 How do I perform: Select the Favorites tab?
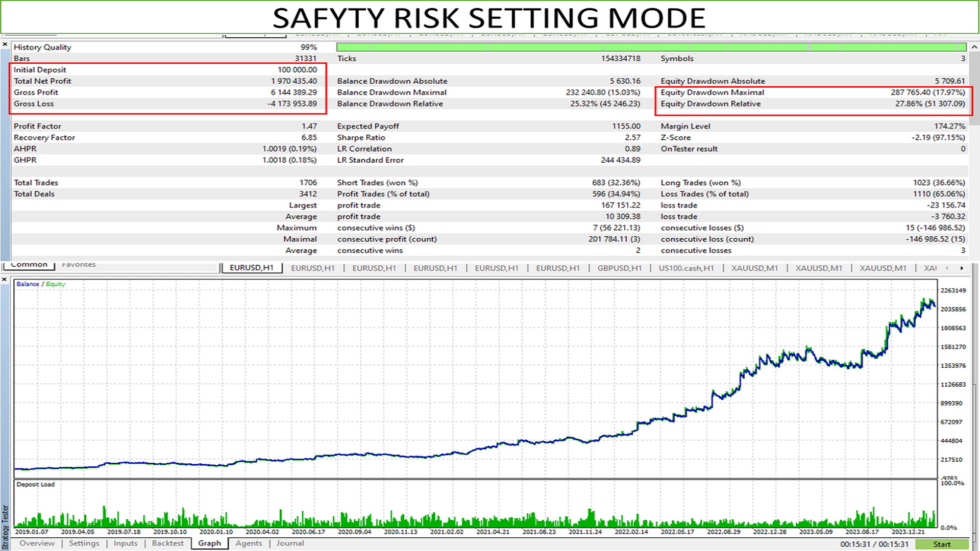coord(79,264)
